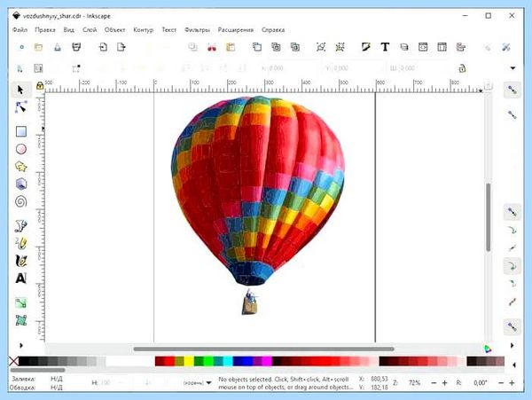Pick the Ellipse circle tool

(21, 149)
